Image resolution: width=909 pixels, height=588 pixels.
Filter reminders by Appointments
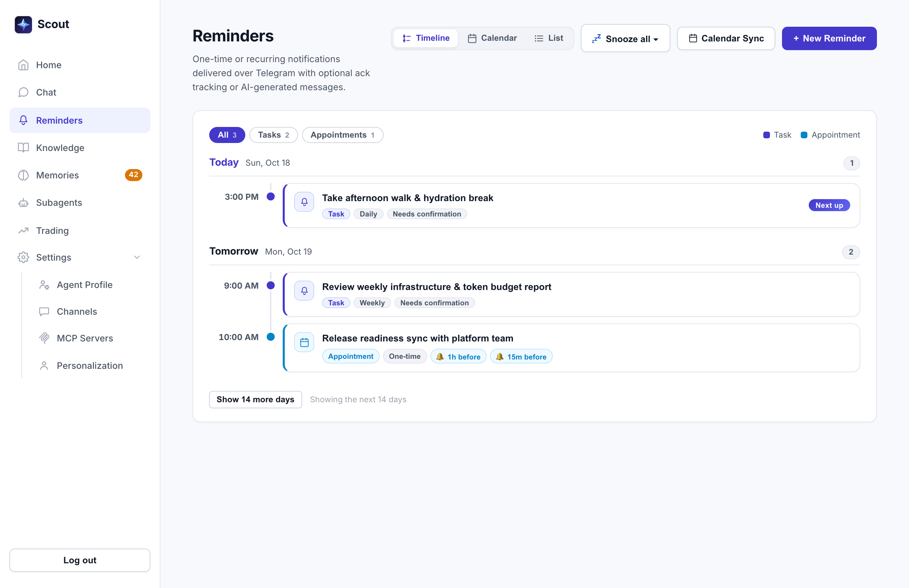[343, 135]
